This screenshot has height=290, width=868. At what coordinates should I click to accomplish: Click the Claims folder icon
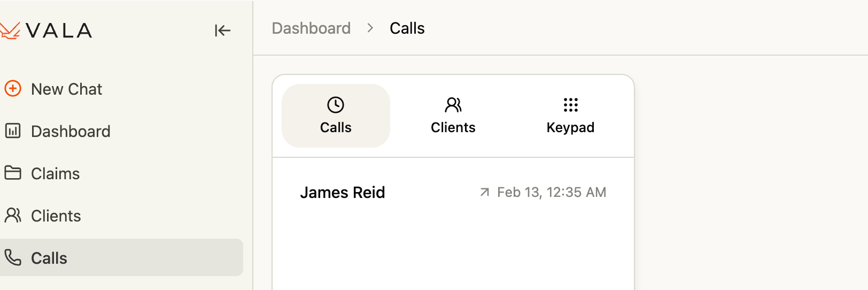tap(13, 173)
